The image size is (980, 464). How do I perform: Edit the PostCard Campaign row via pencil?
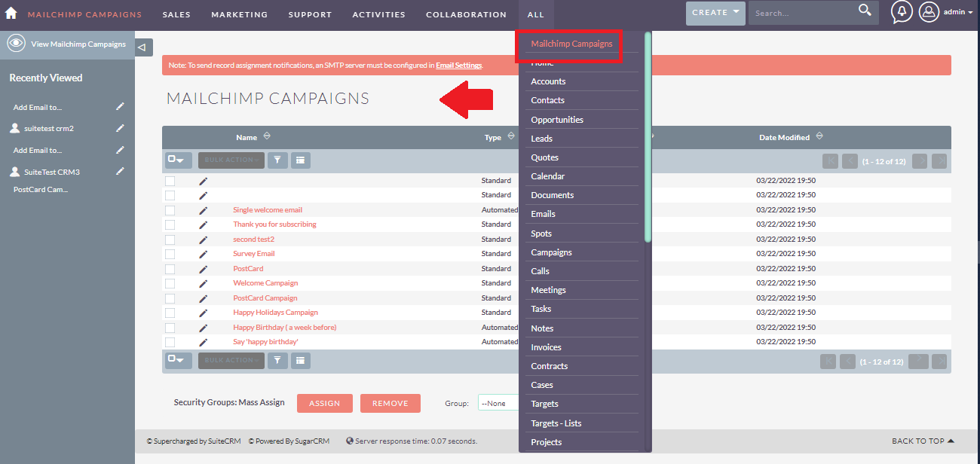pyautogui.click(x=203, y=298)
